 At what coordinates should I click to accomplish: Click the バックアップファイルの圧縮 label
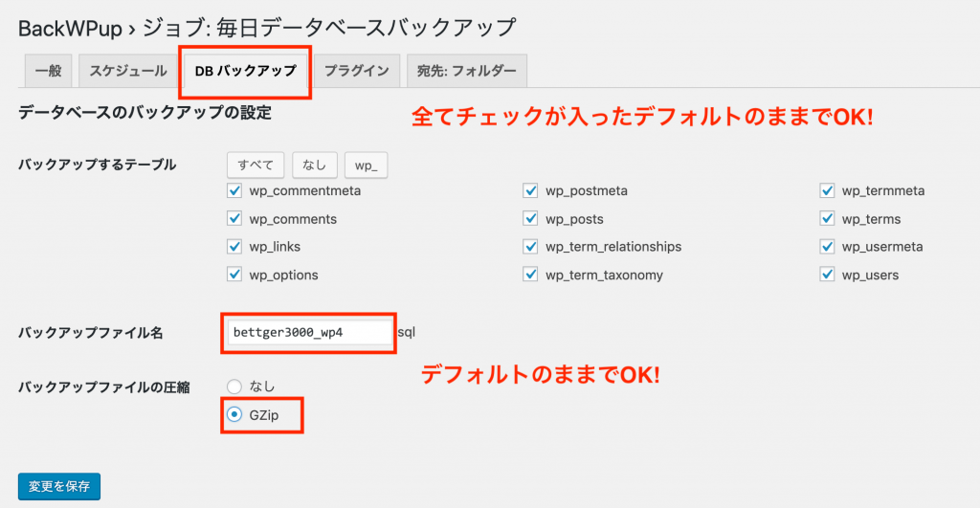click(103, 387)
